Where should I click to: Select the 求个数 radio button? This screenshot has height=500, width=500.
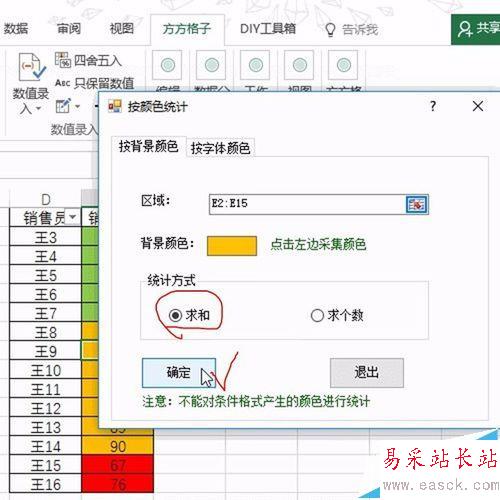pyautogui.click(x=317, y=315)
